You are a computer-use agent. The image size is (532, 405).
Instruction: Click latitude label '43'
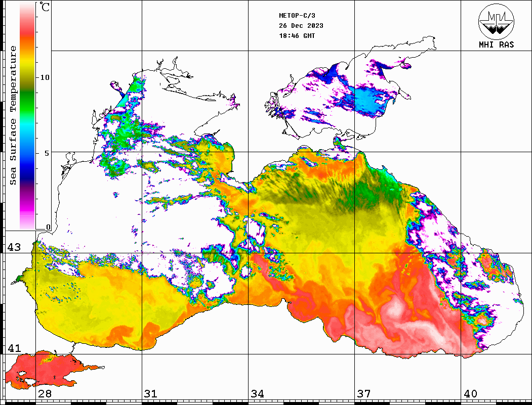pos(14,247)
